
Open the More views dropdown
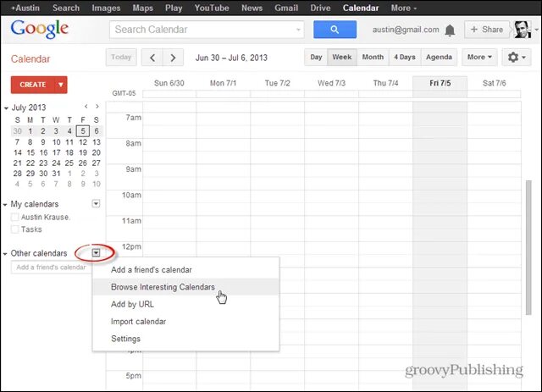point(479,57)
